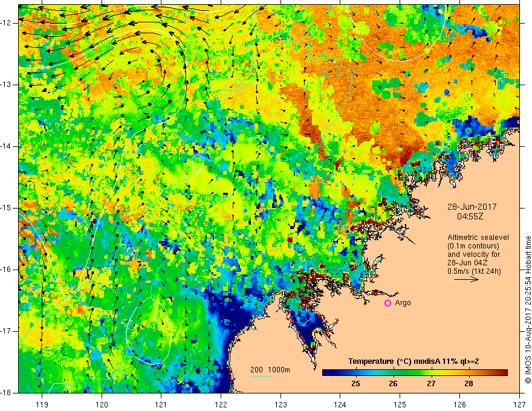
Task: Click the 'Temperature (°C) modisA 11% ql>=2' title
Action: coord(414,361)
